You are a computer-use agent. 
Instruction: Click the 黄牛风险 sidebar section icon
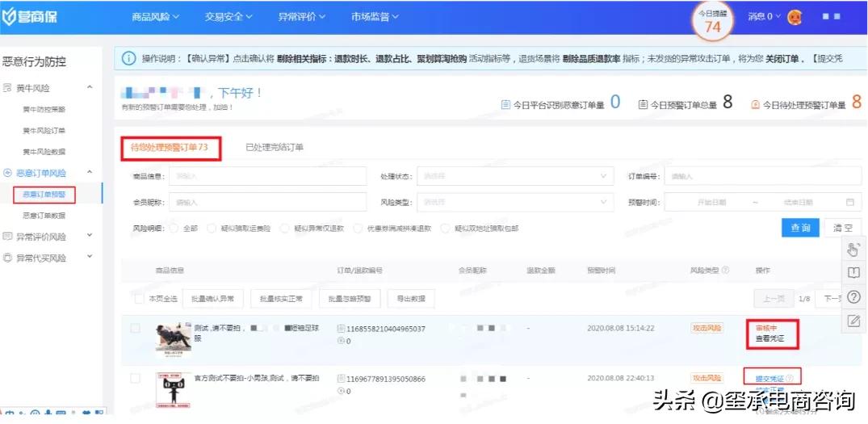[x=7, y=88]
